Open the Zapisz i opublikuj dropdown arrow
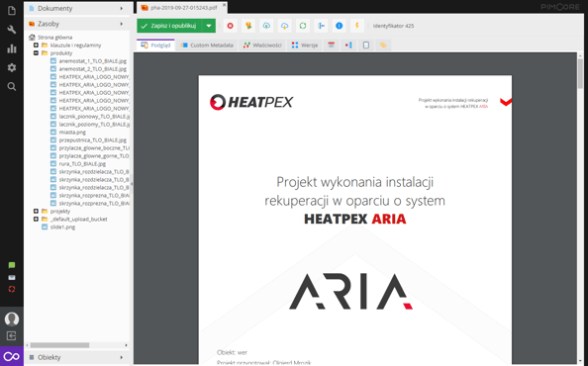Screen dimensions: 588x366 click(x=209, y=26)
